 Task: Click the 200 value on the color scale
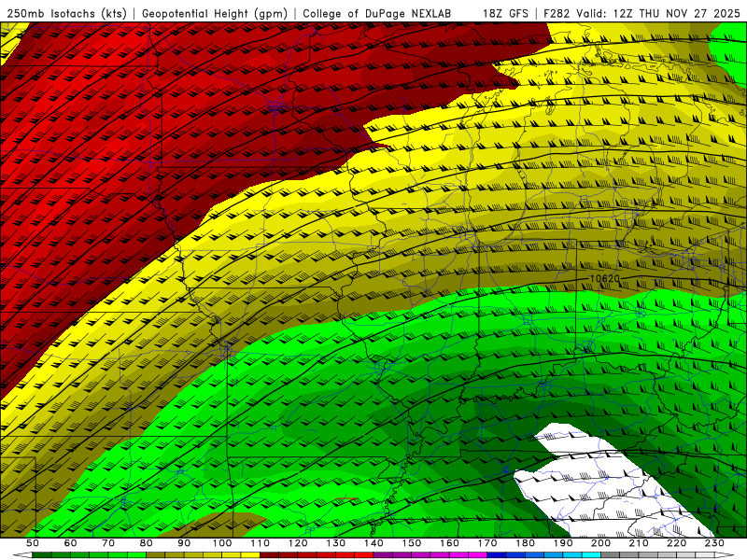pyautogui.click(x=600, y=543)
